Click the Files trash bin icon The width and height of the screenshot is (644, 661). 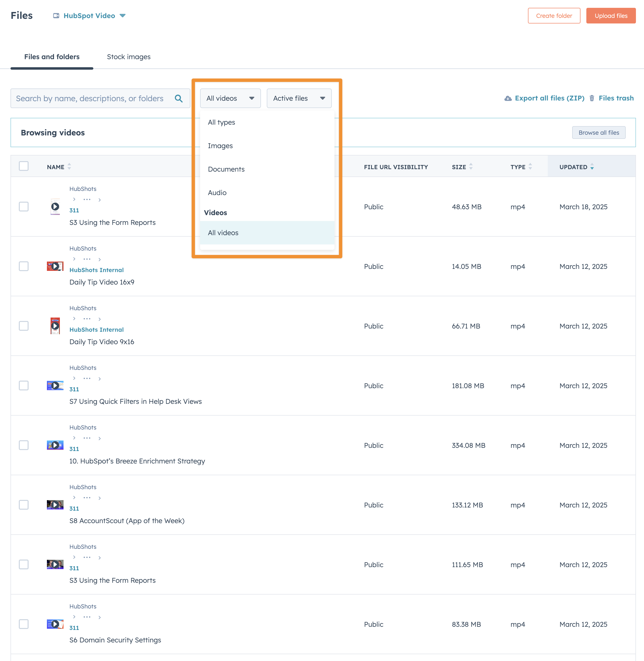pos(591,99)
